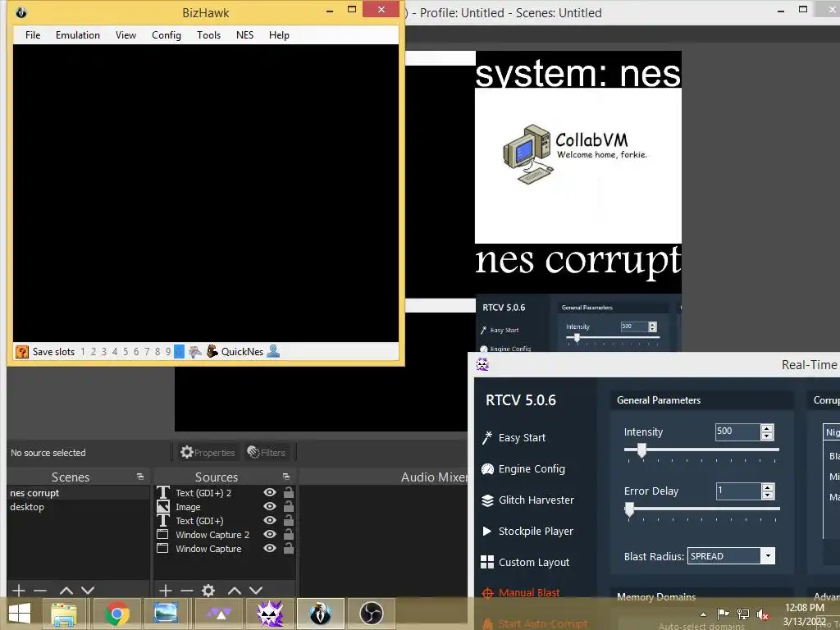This screenshot has width=840, height=630.
Task: Decrease Intensity with the spinner down arrow
Action: (767, 436)
